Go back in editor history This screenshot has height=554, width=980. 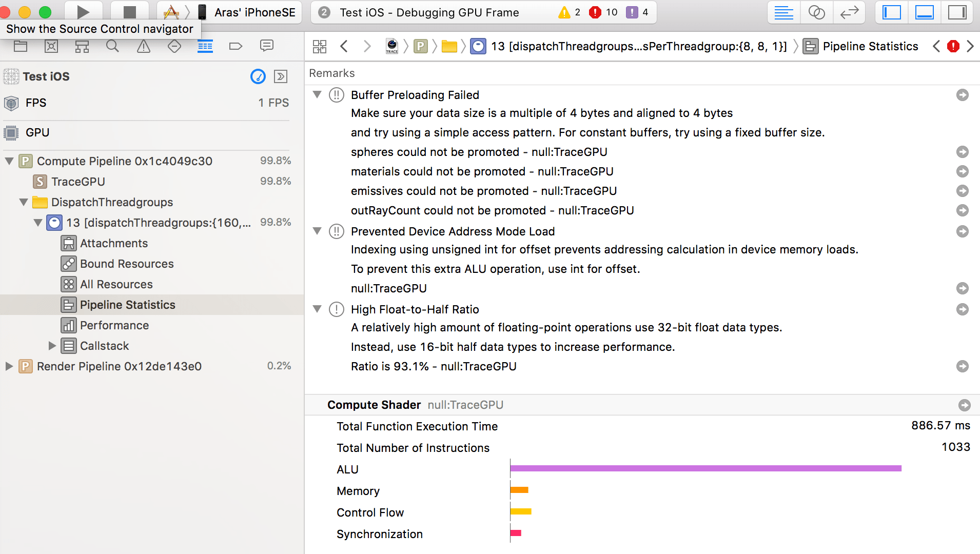click(344, 47)
